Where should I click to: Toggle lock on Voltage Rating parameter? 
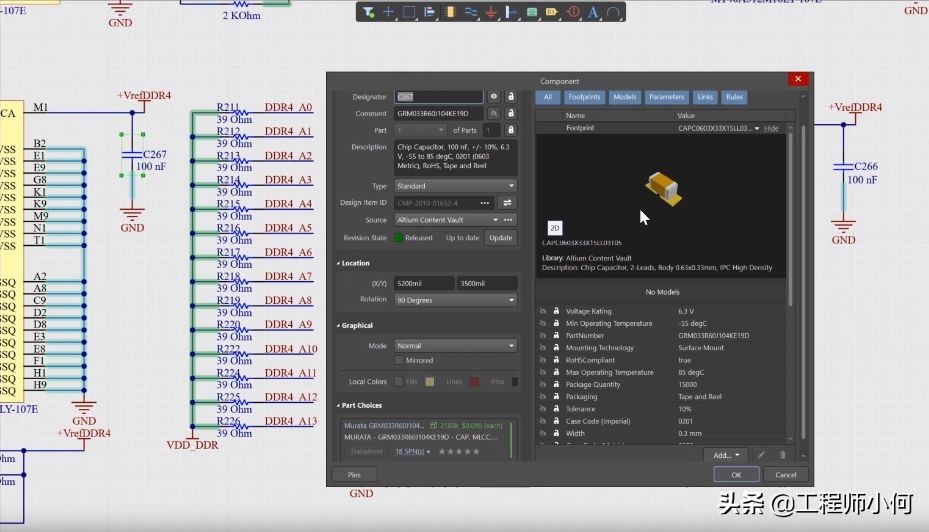coord(556,311)
